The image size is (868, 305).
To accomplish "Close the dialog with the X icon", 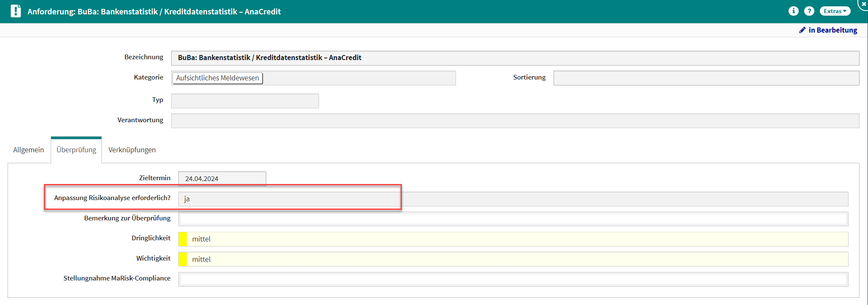I will point(863,4).
